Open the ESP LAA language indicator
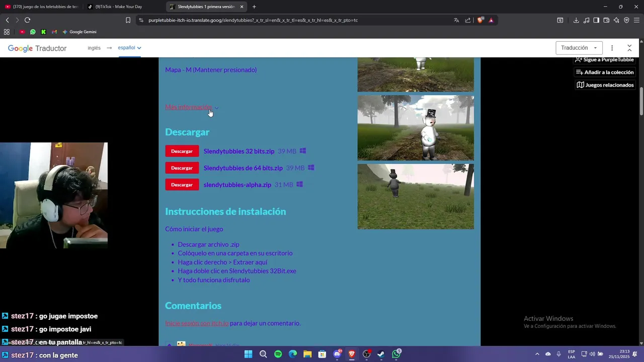Viewport: 644px width, 362px height. pos(572,354)
